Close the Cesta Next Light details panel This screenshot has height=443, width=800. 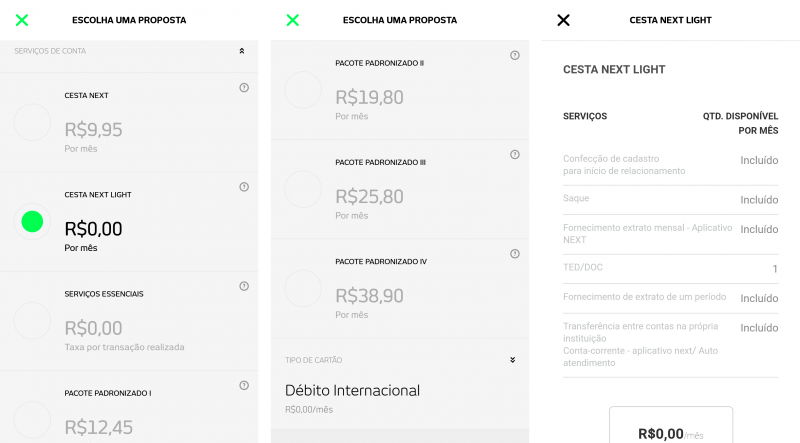tap(563, 20)
